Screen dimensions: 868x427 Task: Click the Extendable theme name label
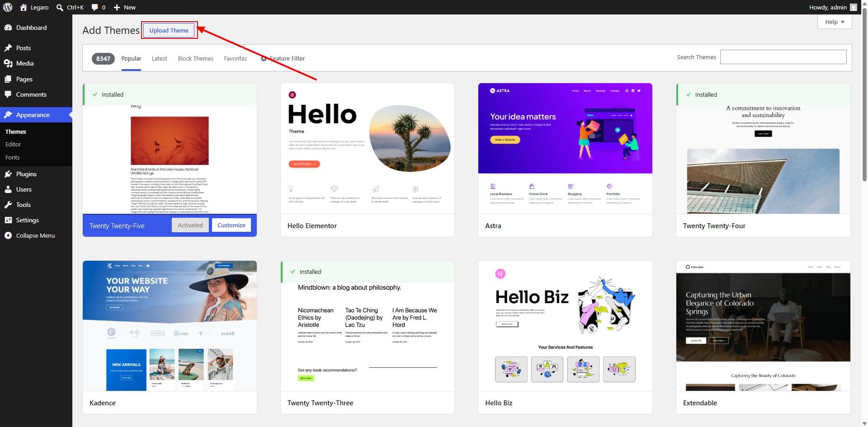(700, 403)
